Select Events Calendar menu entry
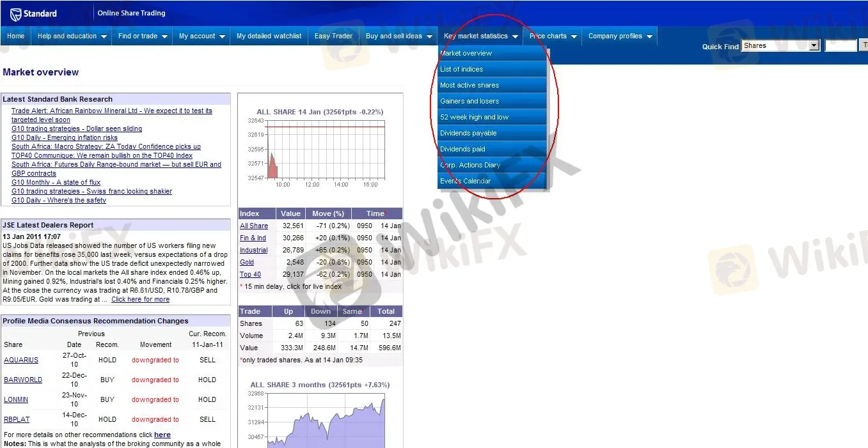 pyautogui.click(x=492, y=181)
